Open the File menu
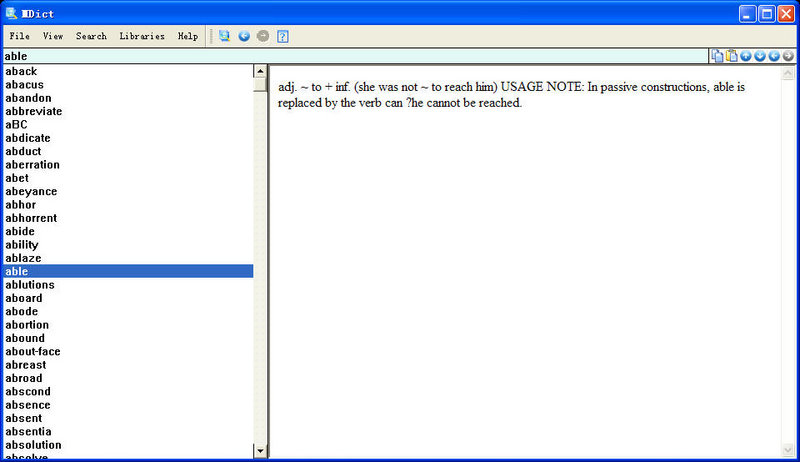800x462 pixels. (19, 36)
